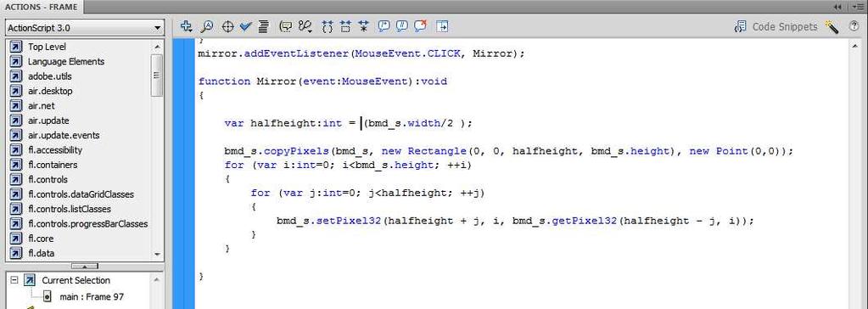
Task: Check syntax with the blue checkmark icon
Action: pos(246,26)
